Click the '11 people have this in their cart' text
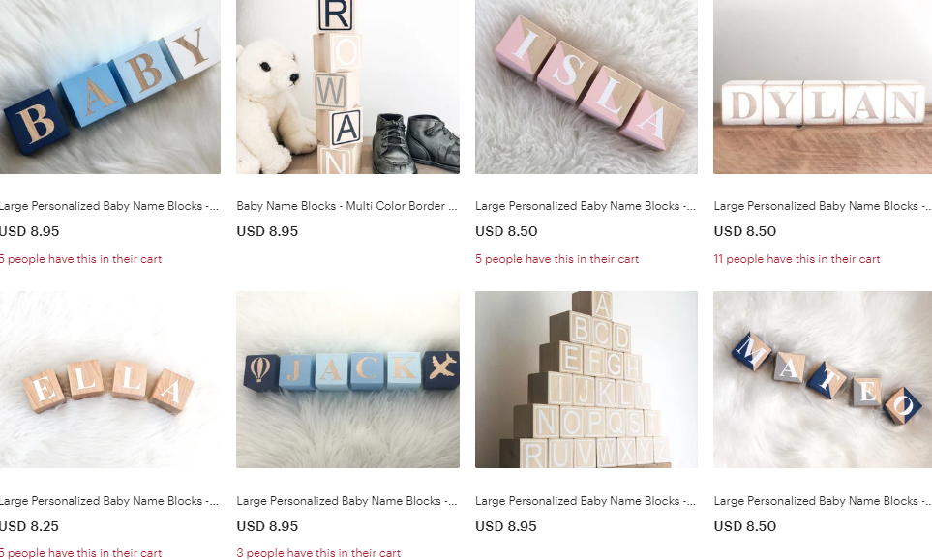The image size is (932, 560). point(797,259)
